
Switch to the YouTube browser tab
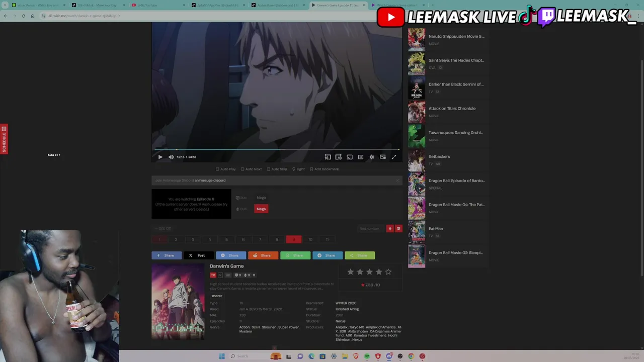pyautogui.click(x=157, y=5)
